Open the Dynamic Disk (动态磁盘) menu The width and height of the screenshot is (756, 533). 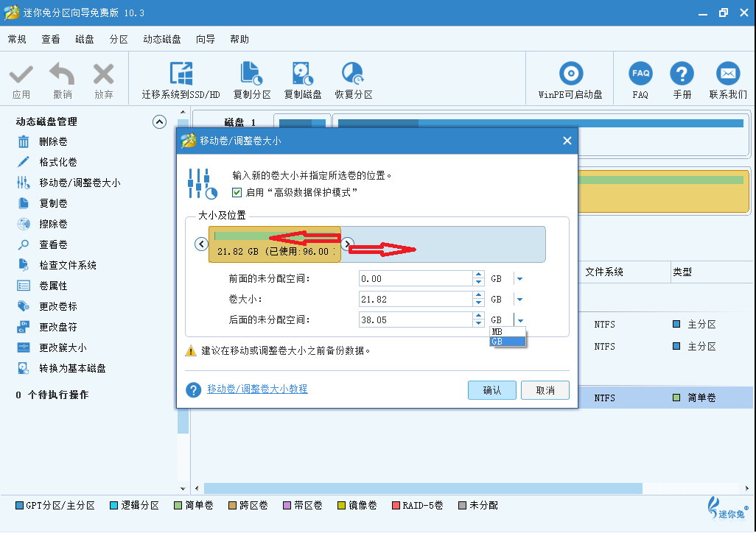(x=162, y=39)
